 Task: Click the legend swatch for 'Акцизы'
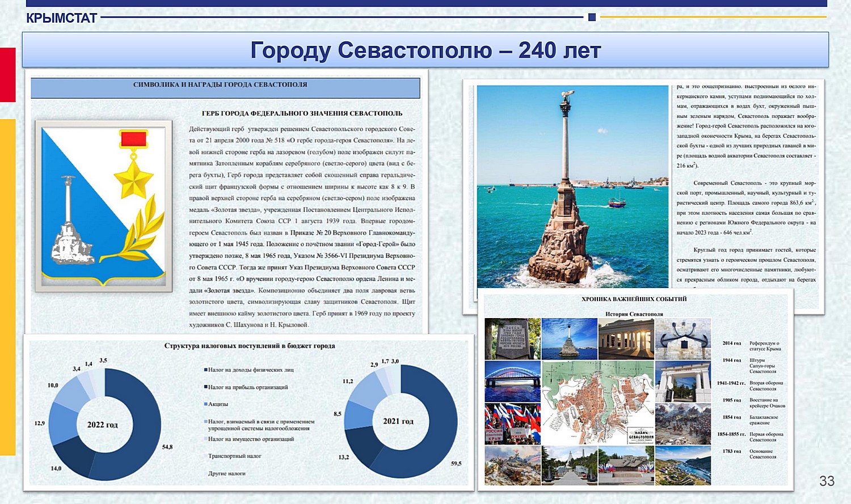tap(205, 404)
